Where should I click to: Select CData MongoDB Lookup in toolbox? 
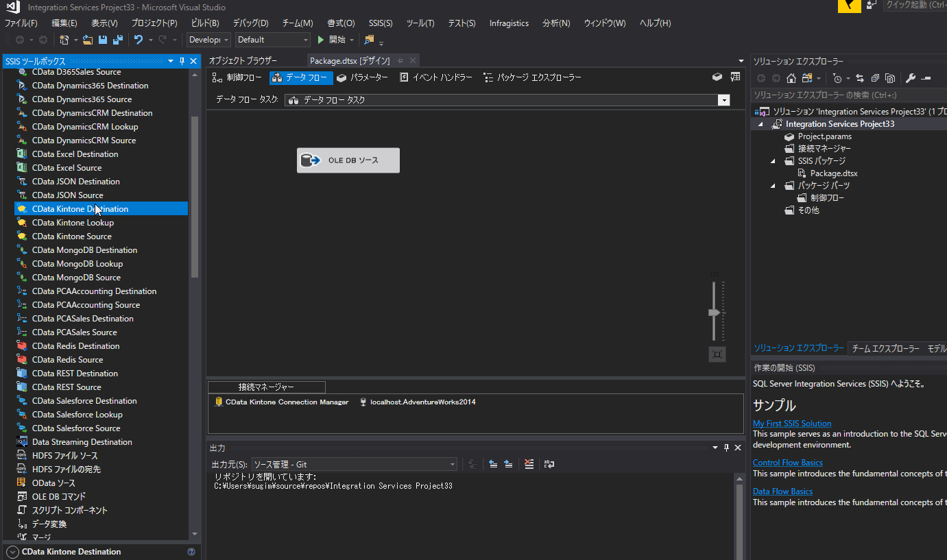click(x=101, y=264)
